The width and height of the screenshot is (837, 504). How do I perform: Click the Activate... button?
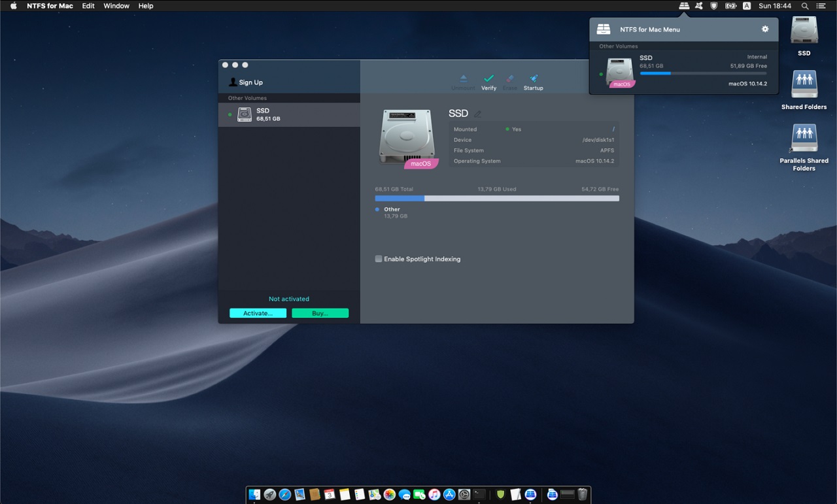tap(258, 313)
